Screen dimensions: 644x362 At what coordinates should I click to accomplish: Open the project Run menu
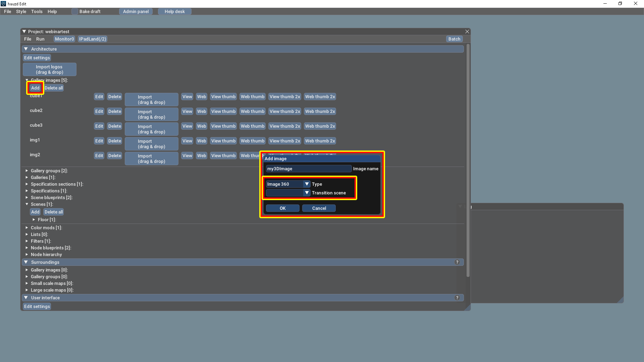(40, 39)
